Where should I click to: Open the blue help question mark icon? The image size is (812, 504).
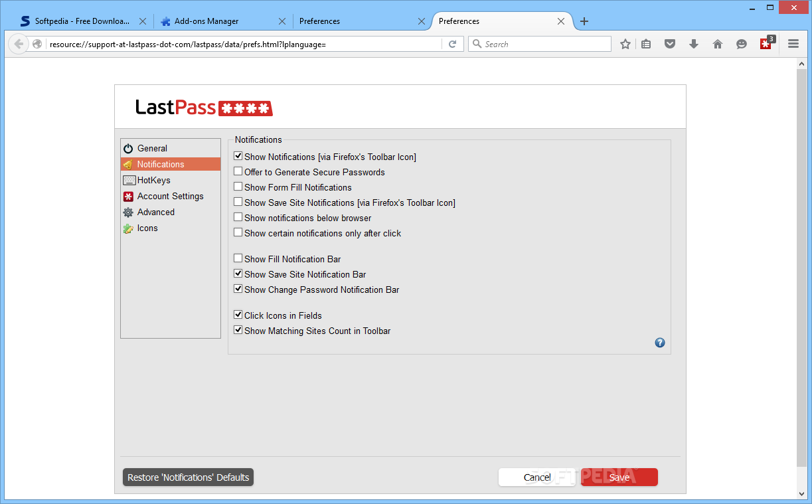pos(660,343)
